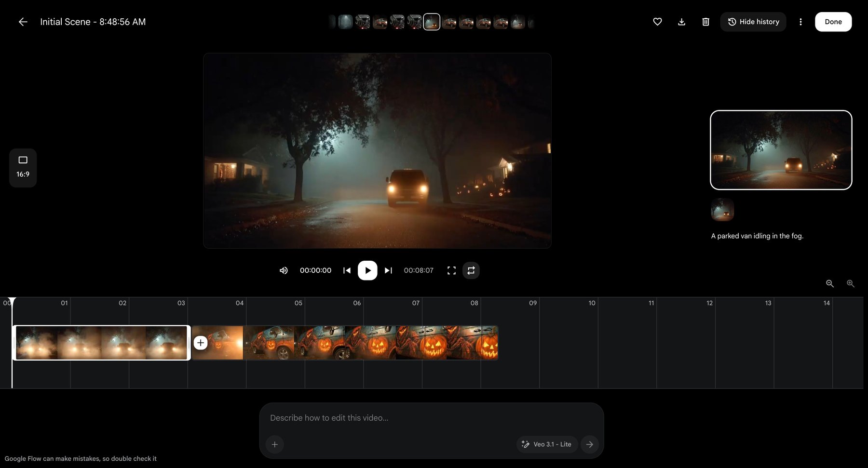The height and width of the screenshot is (468, 868).
Task: Click the small reference thumbnail under history preview
Action: click(x=722, y=210)
